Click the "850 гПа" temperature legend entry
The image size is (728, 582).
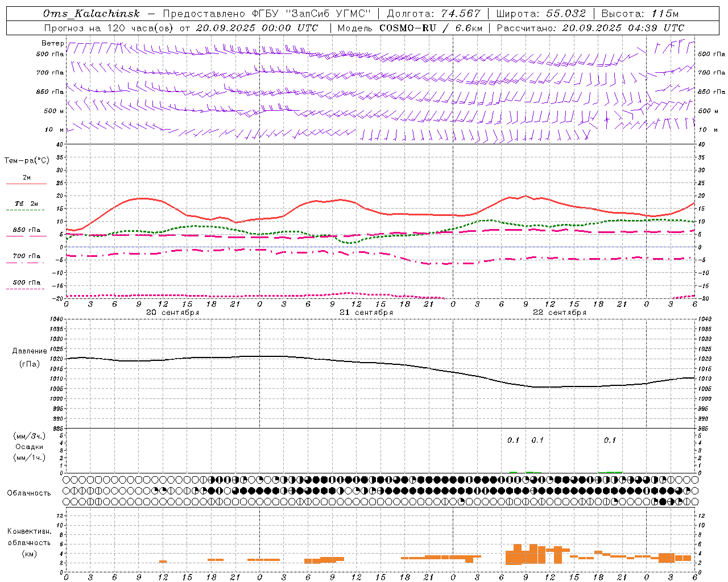coord(26,230)
